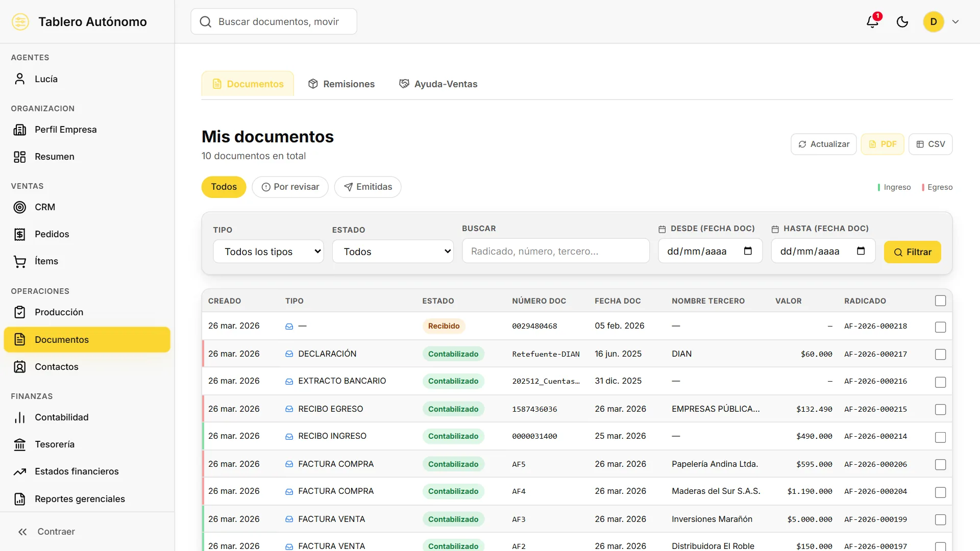Open Lucía agent in sidebar

(87, 79)
